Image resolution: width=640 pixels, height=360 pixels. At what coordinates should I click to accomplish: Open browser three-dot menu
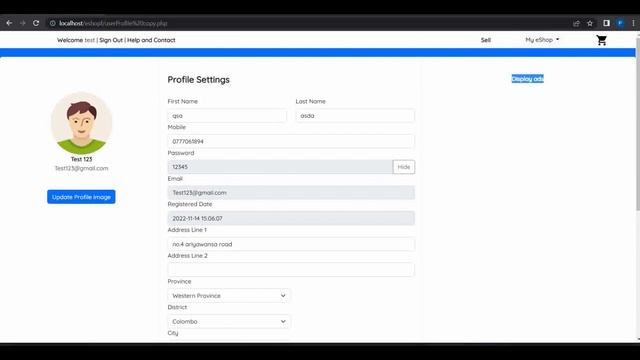633,23
